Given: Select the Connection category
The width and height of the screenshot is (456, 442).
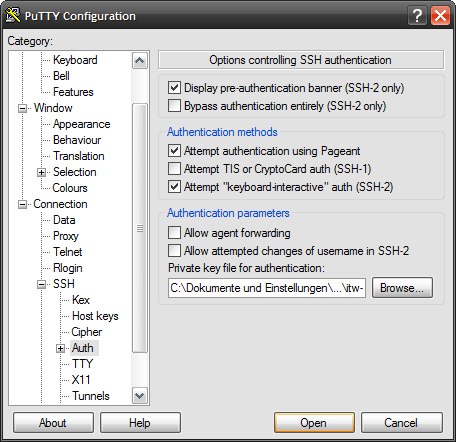Looking at the screenshot, I should [x=60, y=204].
